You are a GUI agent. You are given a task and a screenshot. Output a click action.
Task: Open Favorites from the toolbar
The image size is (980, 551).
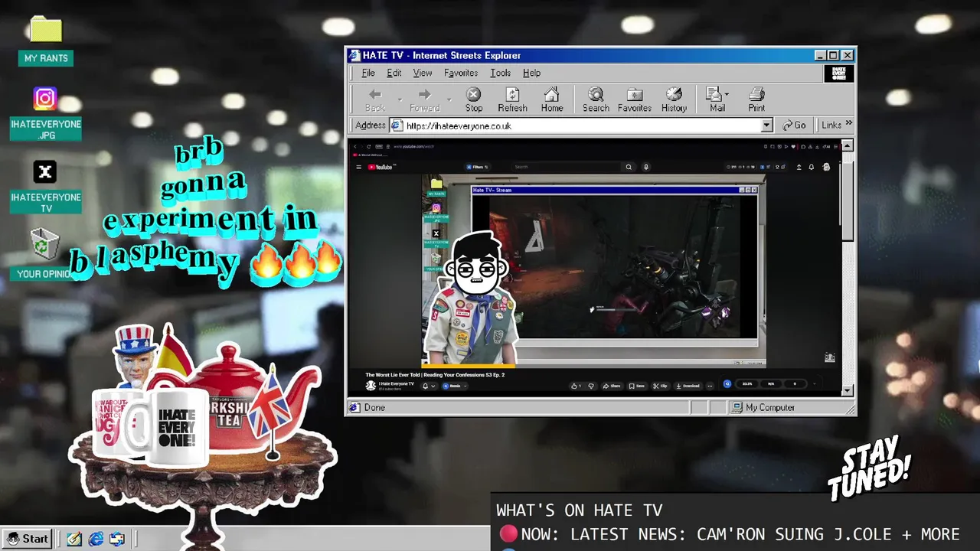[635, 99]
